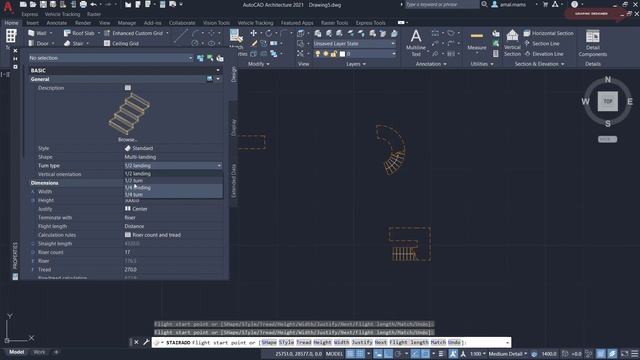Click the layer 0 color swatch
Screen dimensions: 640x360
pos(342,54)
